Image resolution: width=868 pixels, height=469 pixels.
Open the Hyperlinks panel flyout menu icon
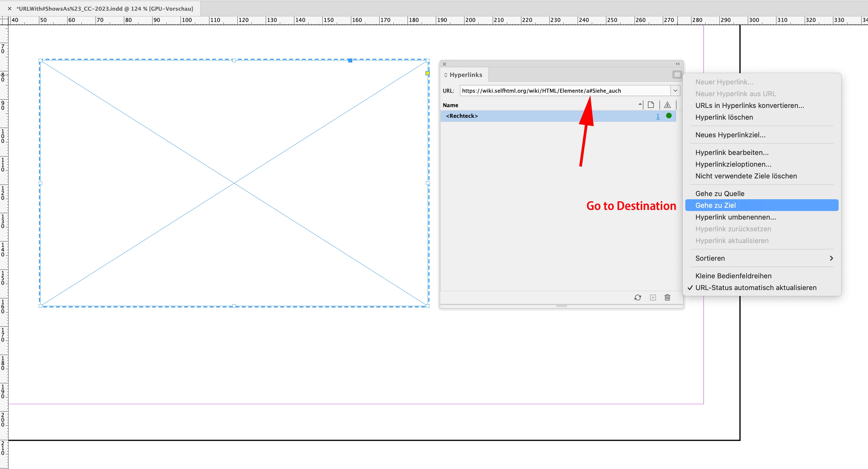tap(677, 75)
